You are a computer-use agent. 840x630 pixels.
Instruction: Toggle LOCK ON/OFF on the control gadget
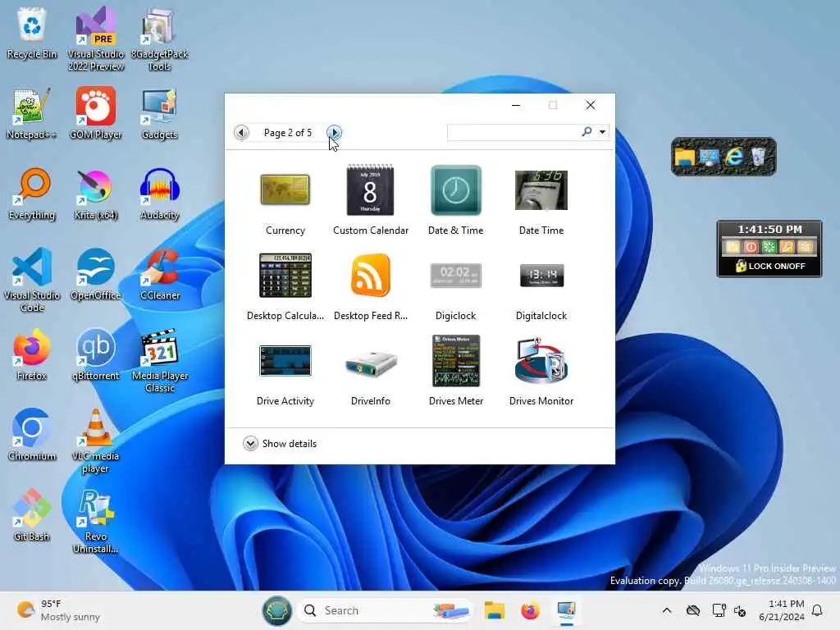769,267
